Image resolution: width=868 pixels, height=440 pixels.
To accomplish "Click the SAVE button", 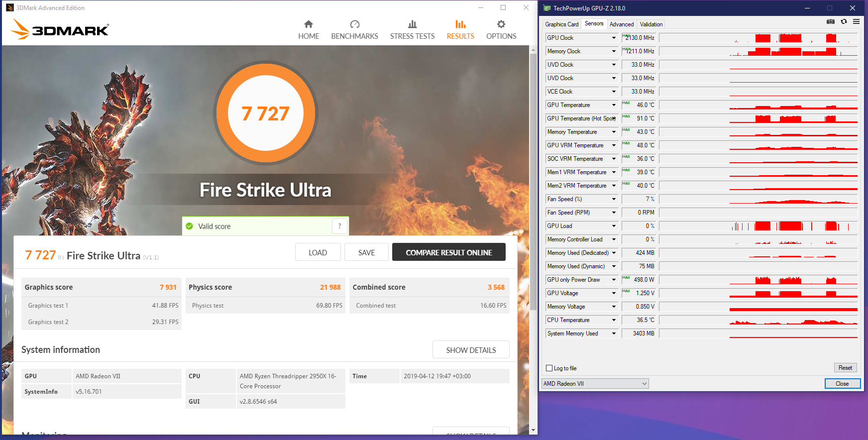I will 367,252.
